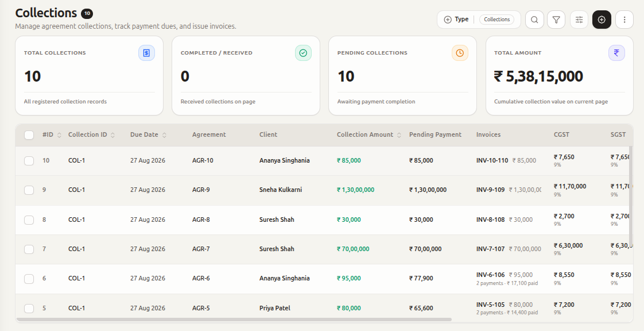Open agreement AGR-10
Screen dimensions: 644x331
203,160
